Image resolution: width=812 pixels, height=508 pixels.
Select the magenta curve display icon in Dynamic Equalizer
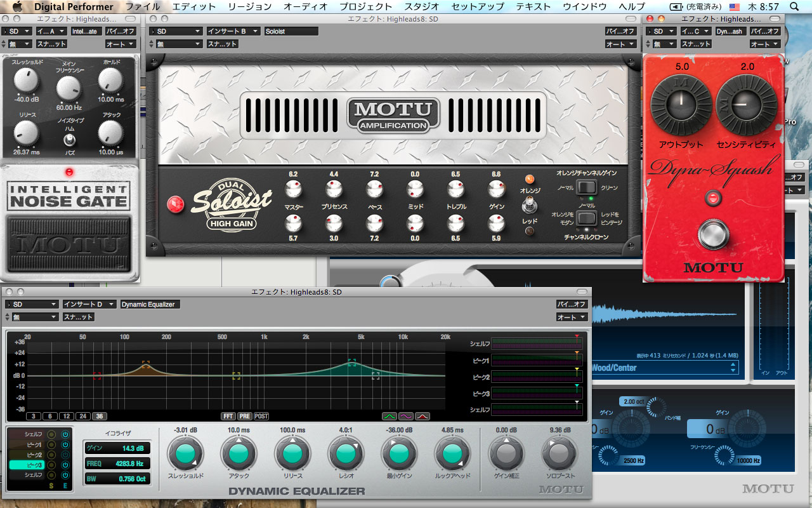point(406,417)
